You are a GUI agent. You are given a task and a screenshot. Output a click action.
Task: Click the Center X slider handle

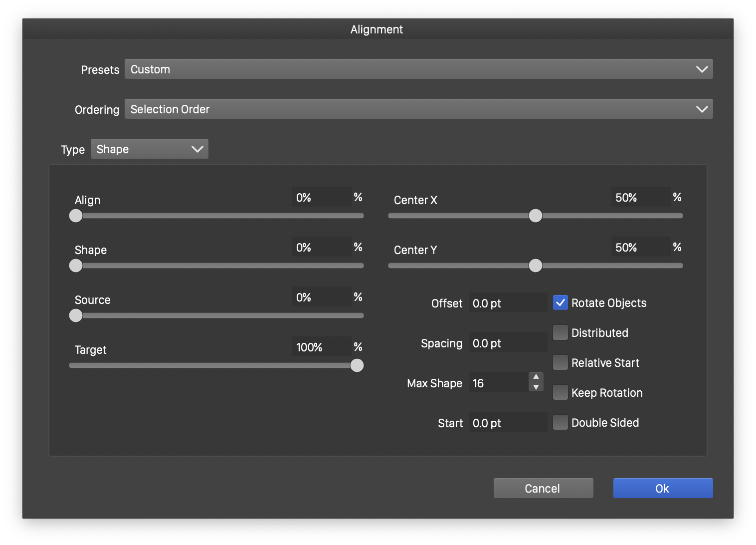(535, 216)
